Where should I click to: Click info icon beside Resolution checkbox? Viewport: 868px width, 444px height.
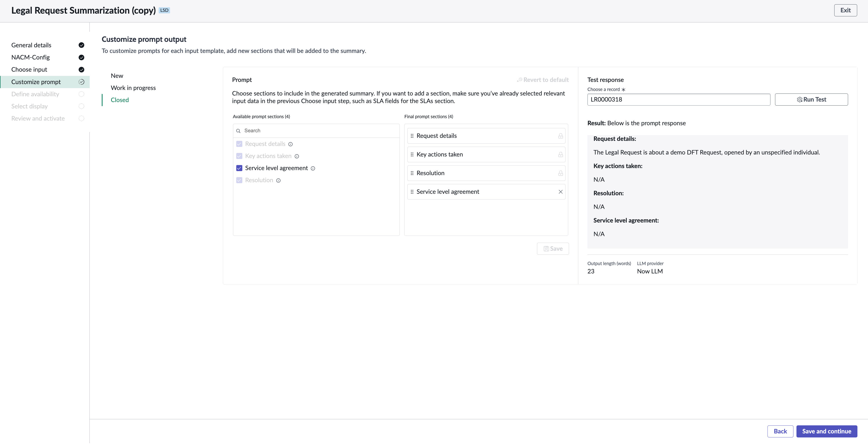tap(278, 181)
